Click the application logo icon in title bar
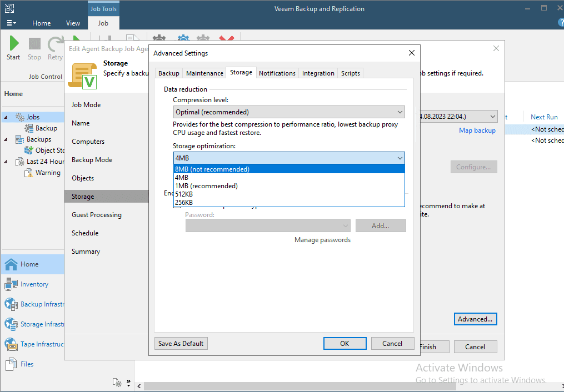The image size is (564, 392). coord(9,8)
